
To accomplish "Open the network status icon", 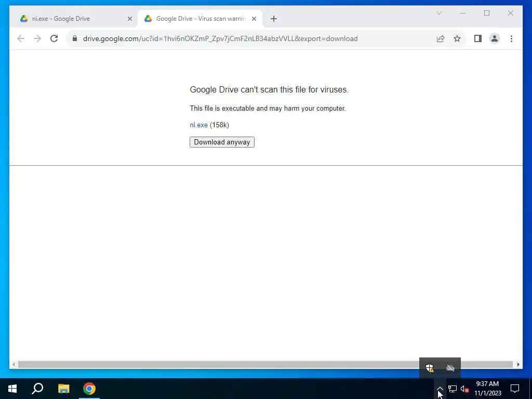I will coord(453,389).
